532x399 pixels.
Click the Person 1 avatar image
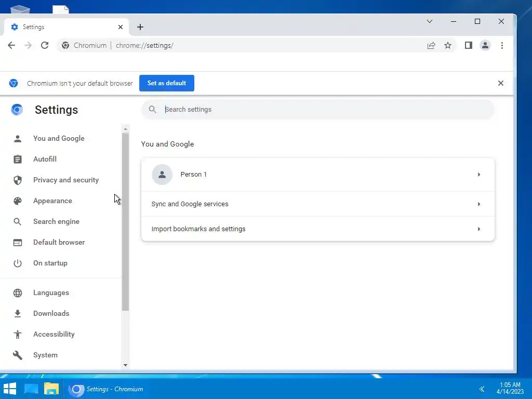click(x=162, y=175)
